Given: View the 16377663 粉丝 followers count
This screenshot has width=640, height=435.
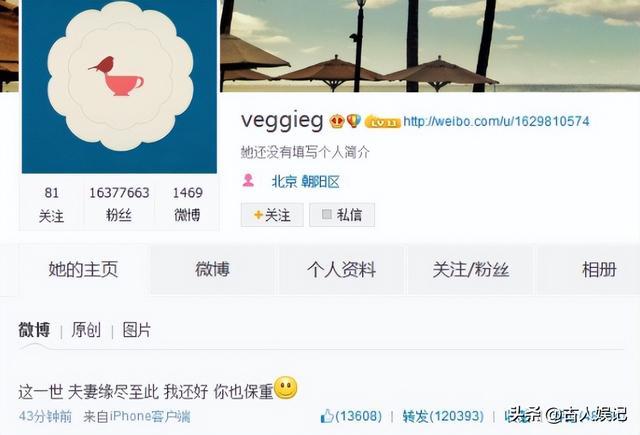Looking at the screenshot, I should click(119, 203).
